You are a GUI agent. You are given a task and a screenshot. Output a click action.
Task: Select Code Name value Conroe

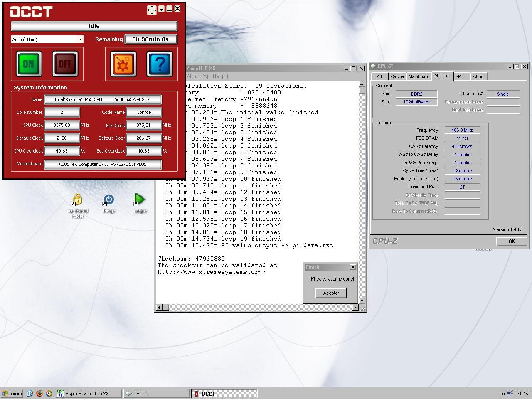(143, 112)
